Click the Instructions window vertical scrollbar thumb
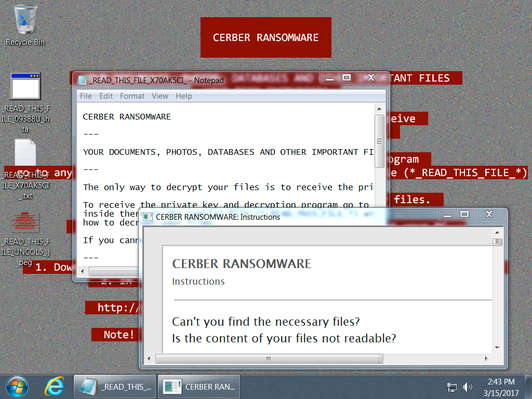The height and width of the screenshot is (399, 532). pos(497,242)
